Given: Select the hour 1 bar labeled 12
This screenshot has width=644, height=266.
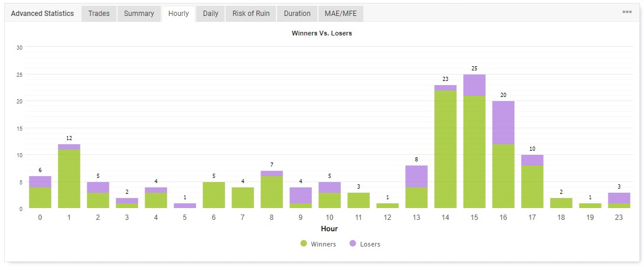Looking at the screenshot, I should [x=69, y=176].
